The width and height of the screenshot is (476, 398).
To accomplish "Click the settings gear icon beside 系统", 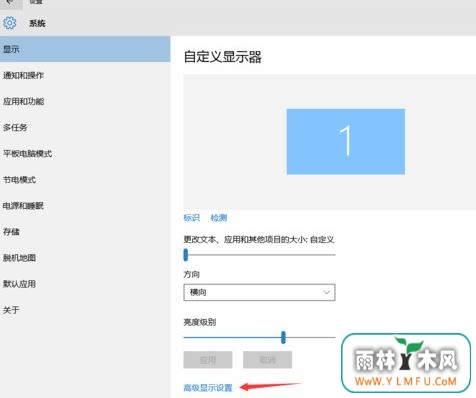I will (x=9, y=23).
